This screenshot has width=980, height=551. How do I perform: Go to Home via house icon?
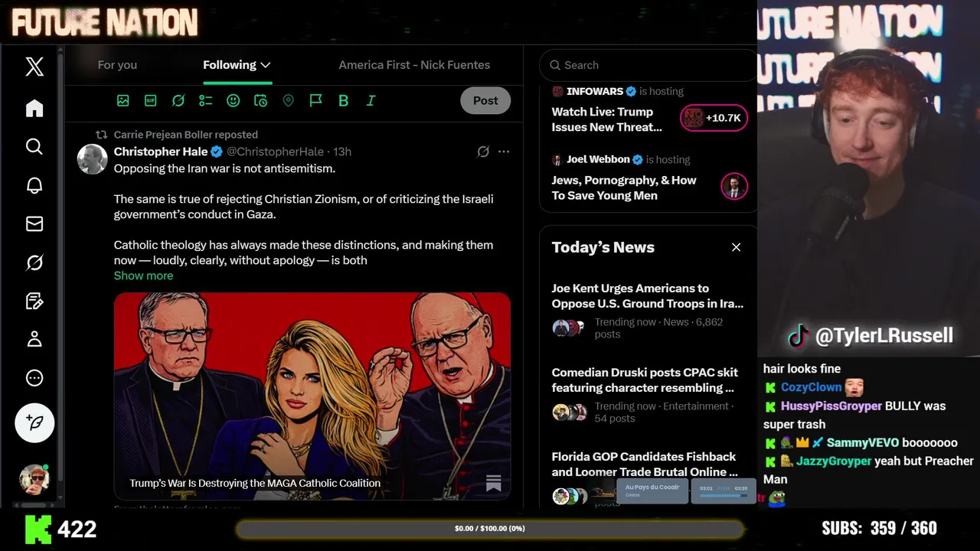point(34,108)
